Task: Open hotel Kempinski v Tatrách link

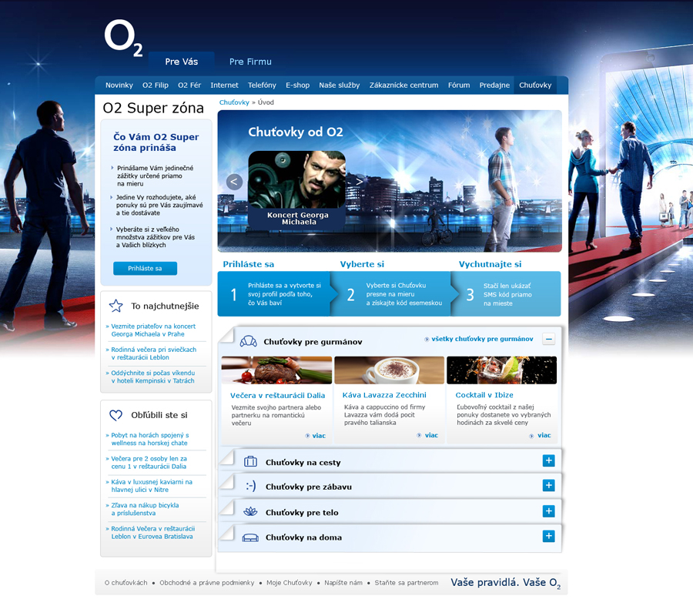Action: click(152, 377)
